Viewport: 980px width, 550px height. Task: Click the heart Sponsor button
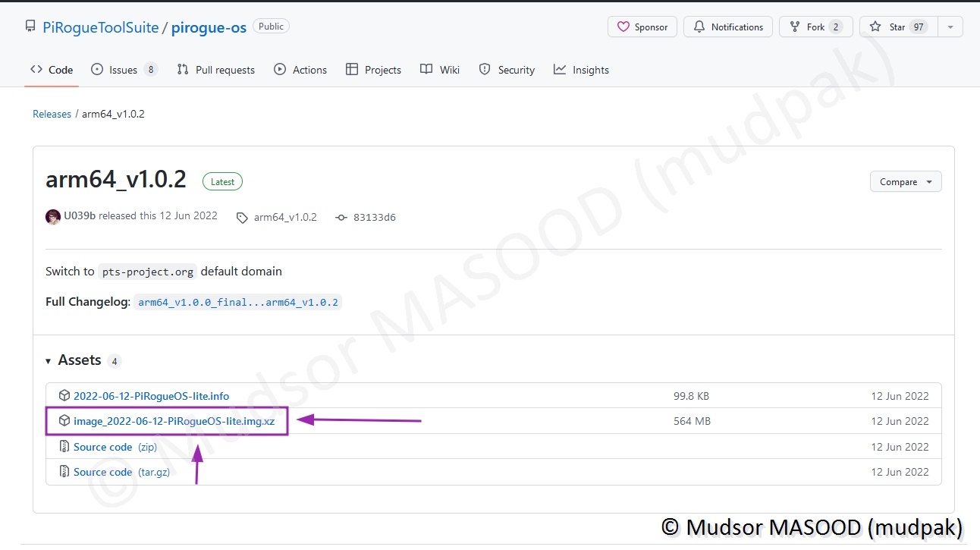(642, 27)
